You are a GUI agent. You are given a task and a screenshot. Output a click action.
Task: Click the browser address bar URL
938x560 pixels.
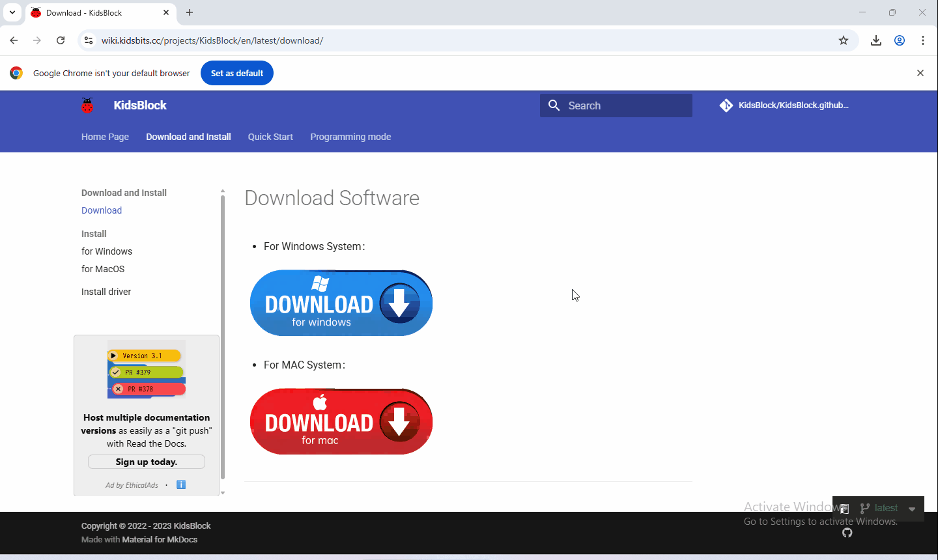[212, 40]
